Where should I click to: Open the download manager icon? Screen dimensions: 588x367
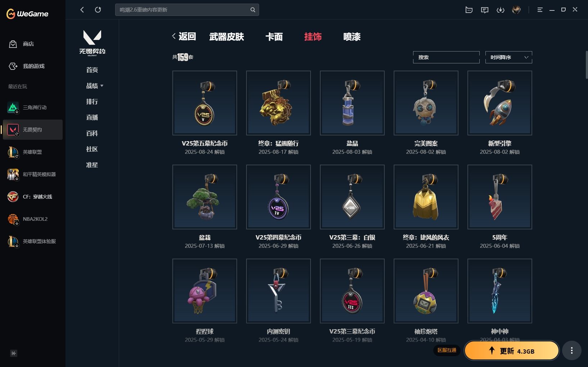pos(501,10)
